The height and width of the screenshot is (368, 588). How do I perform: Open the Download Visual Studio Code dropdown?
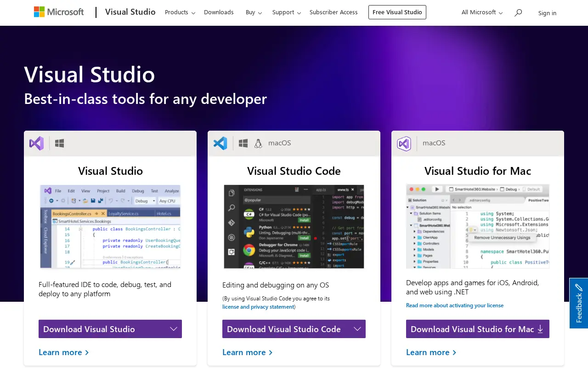[294, 329]
